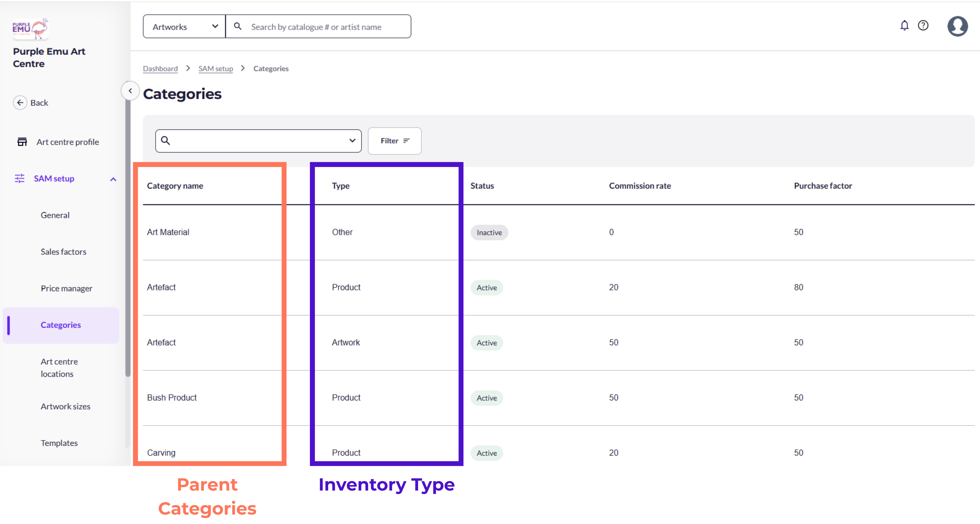Click the Category name column header
The image size is (980, 524).
coord(175,186)
